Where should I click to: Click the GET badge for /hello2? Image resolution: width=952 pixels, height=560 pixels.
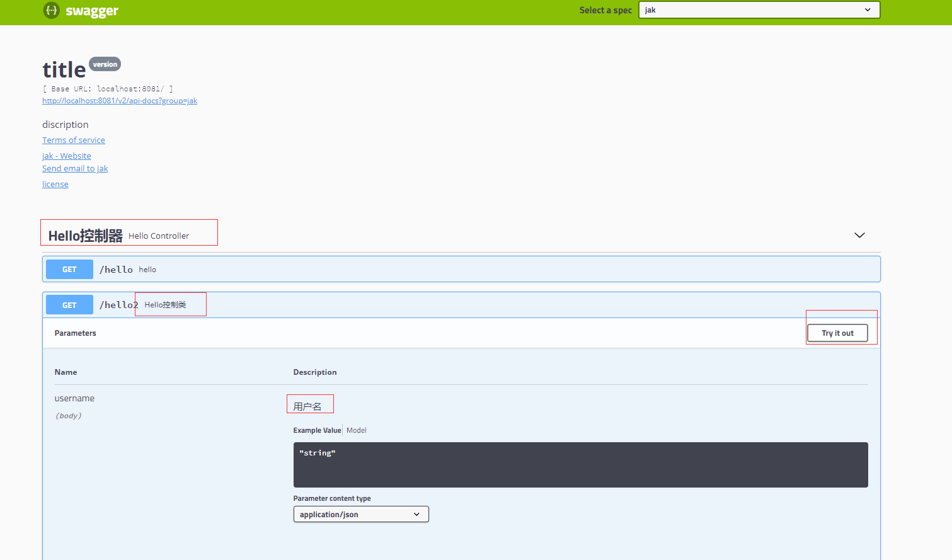point(69,305)
